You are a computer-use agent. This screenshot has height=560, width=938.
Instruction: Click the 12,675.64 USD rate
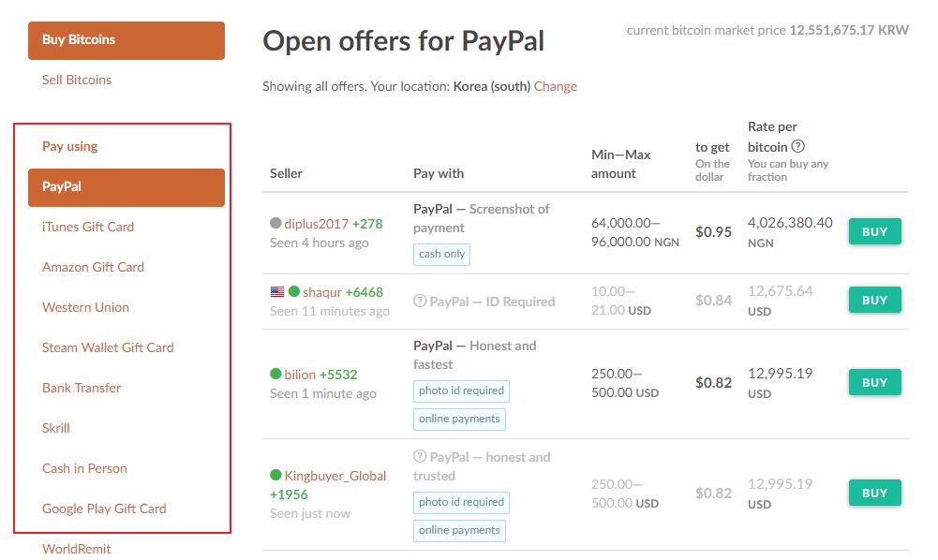tap(780, 301)
